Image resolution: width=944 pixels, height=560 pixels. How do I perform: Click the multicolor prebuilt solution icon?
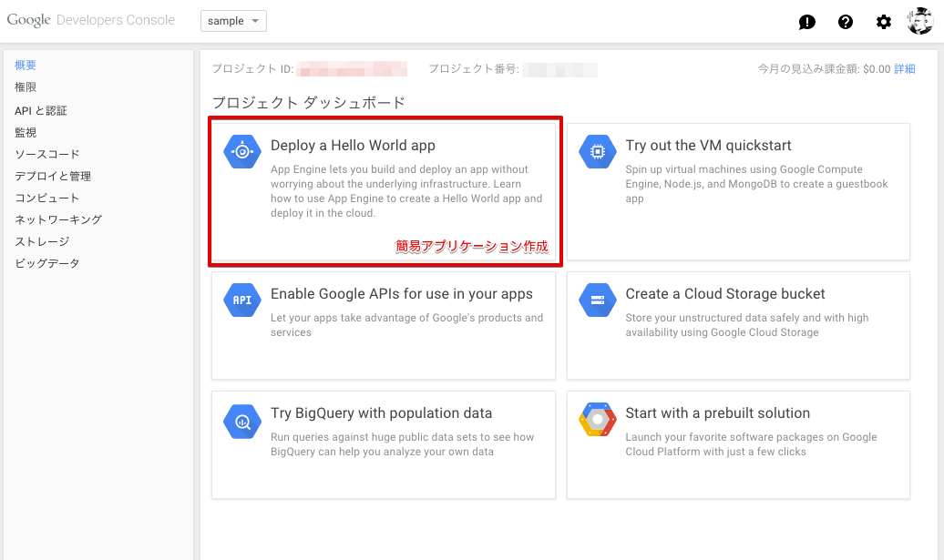597,419
